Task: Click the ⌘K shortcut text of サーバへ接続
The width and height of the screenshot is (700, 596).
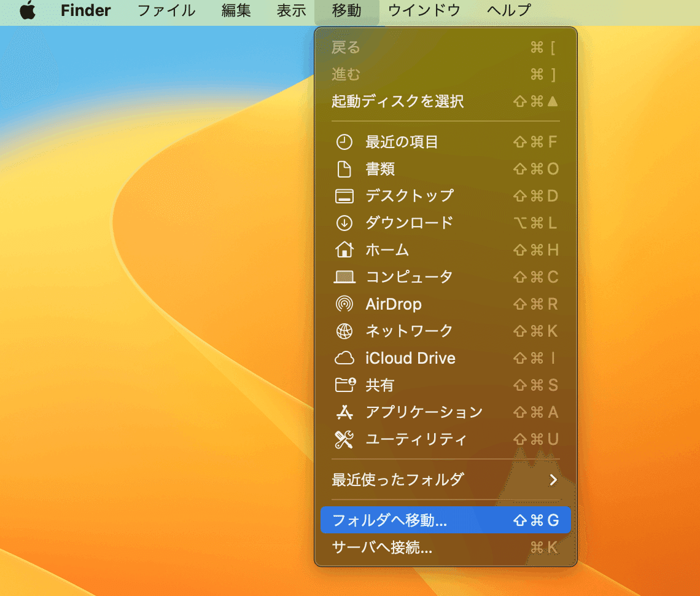Action: 544,547
